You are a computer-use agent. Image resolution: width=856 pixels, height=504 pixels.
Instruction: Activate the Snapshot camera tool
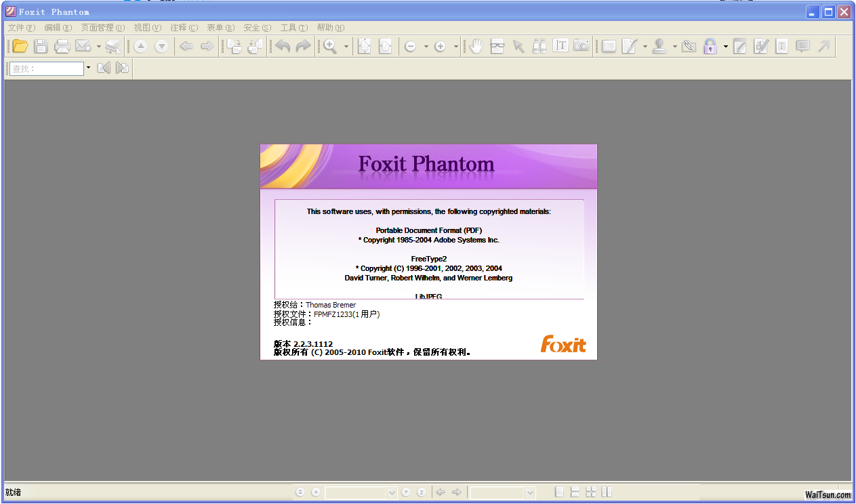pos(581,46)
